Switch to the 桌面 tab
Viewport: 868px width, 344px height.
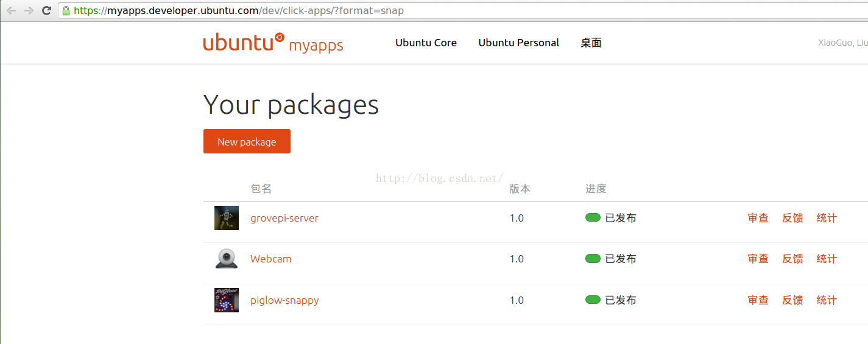click(591, 43)
